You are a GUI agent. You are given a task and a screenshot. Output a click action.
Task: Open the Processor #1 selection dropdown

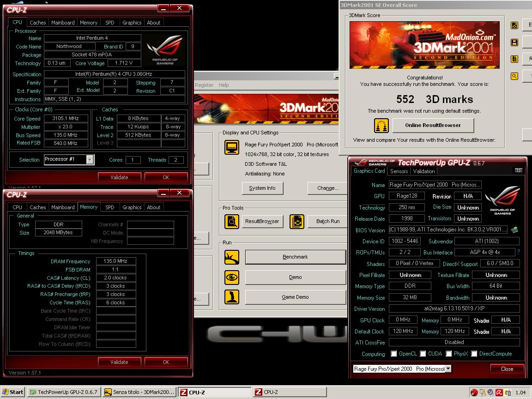pyautogui.click(x=90, y=159)
